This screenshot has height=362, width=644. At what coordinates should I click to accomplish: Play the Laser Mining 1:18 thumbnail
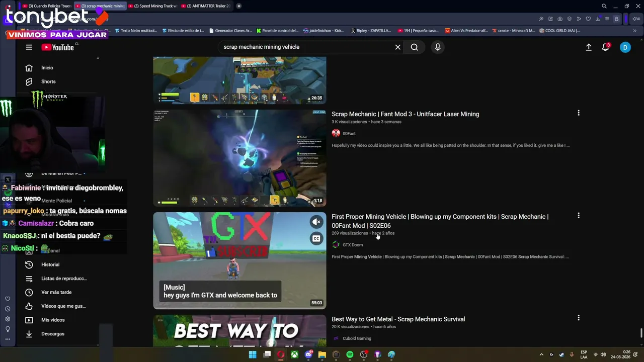239,158
